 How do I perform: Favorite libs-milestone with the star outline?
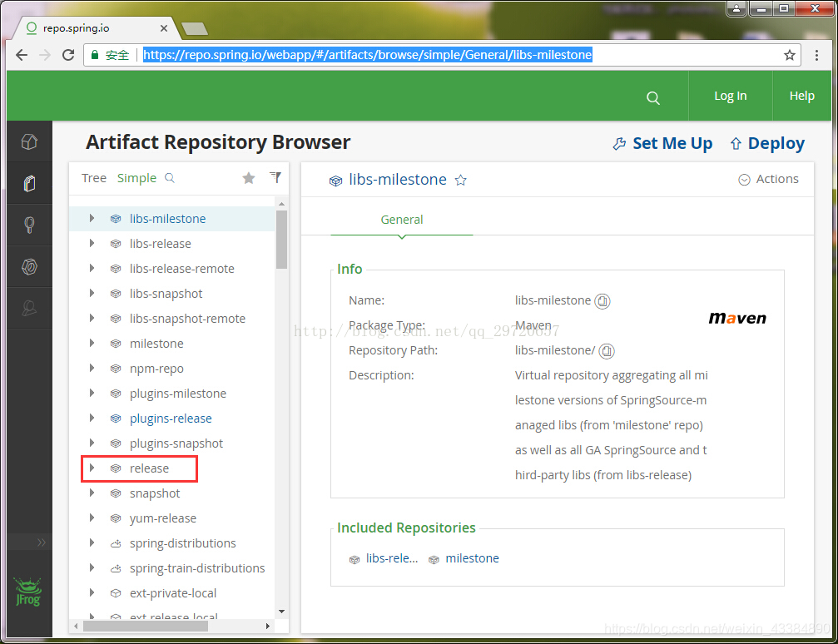(x=461, y=180)
